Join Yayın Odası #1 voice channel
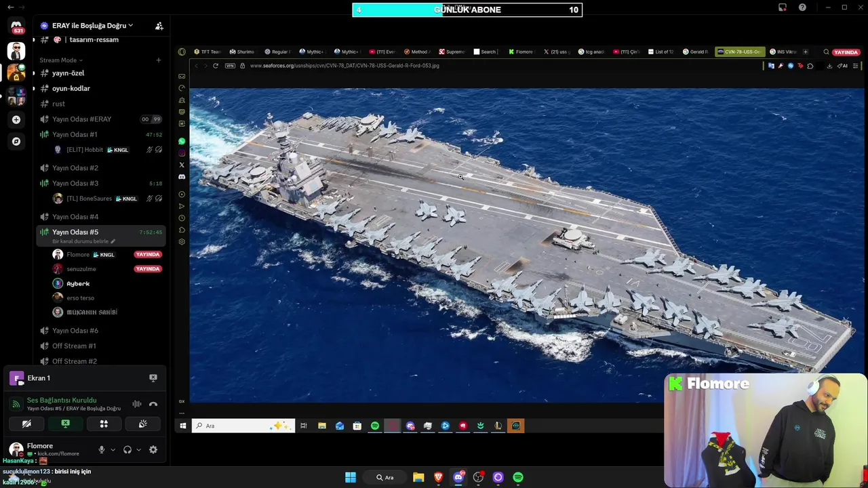This screenshot has height=488, width=868. pyautogui.click(x=101, y=134)
